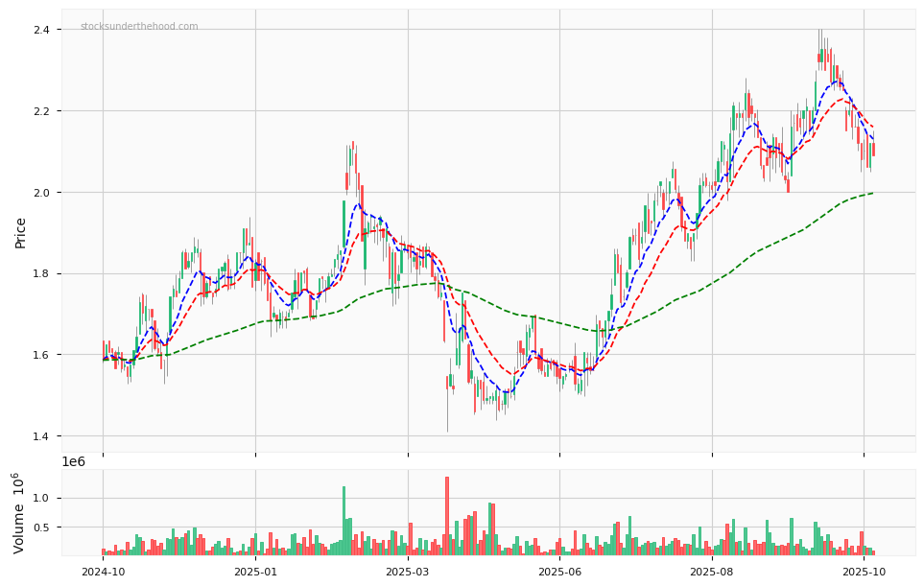Select the 2024-10 date tick label
Image resolution: width=924 pixels, height=586 pixels.
[103, 572]
